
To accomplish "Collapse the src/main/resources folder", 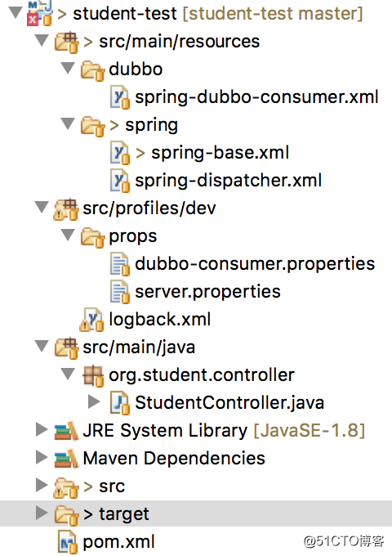I will (42, 40).
